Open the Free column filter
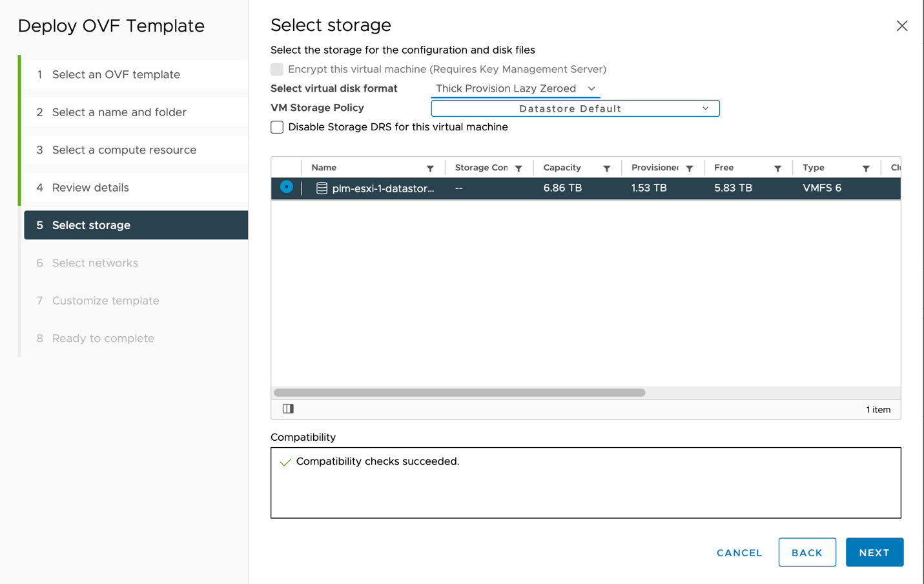This screenshot has height=584, width=924. (777, 167)
